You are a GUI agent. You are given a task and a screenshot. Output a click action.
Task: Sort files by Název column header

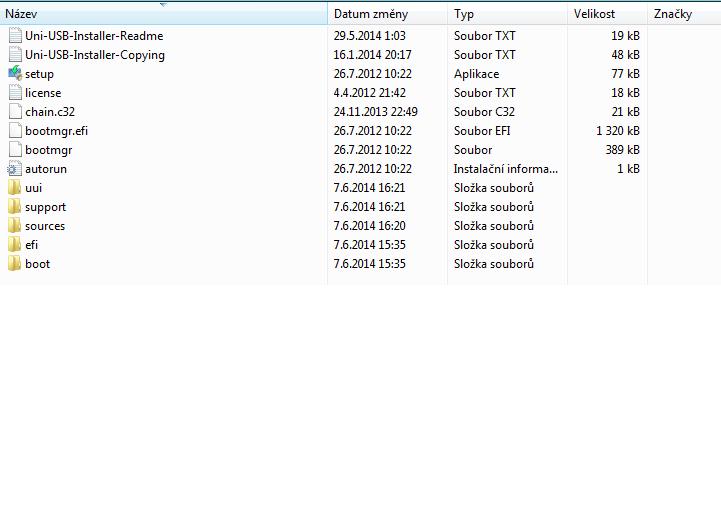tap(22, 14)
